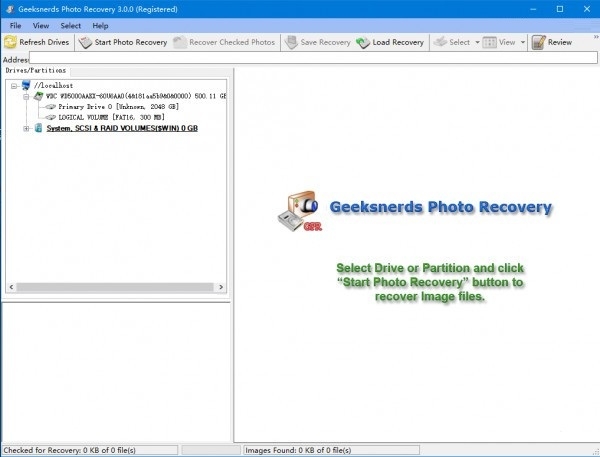
Task: Open the View dropdown arrow in toolbar
Action: (523, 42)
